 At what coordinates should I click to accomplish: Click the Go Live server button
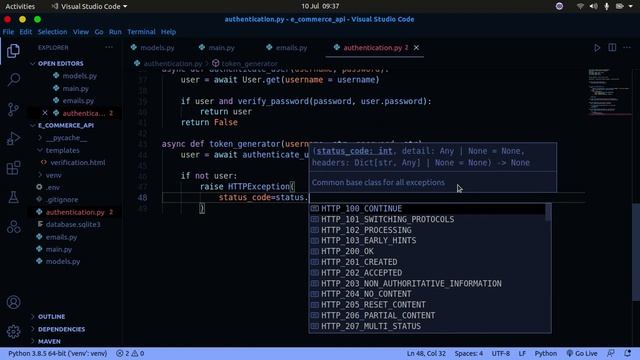coord(582,353)
